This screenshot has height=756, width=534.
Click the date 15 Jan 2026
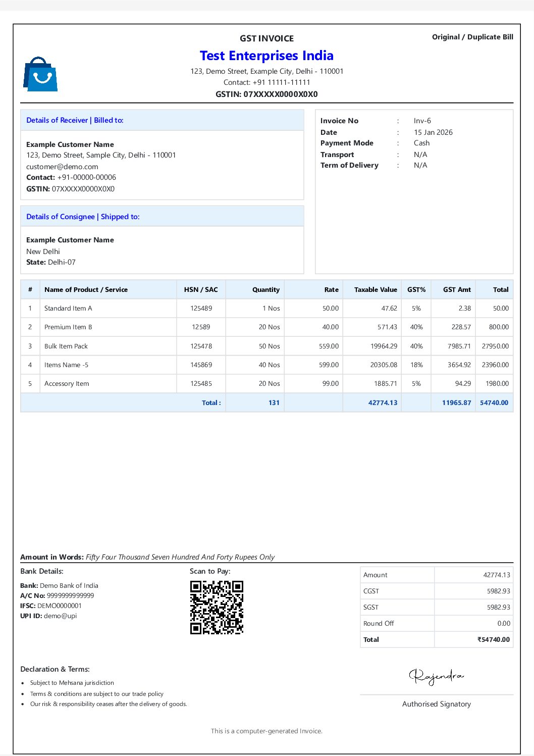(x=433, y=132)
